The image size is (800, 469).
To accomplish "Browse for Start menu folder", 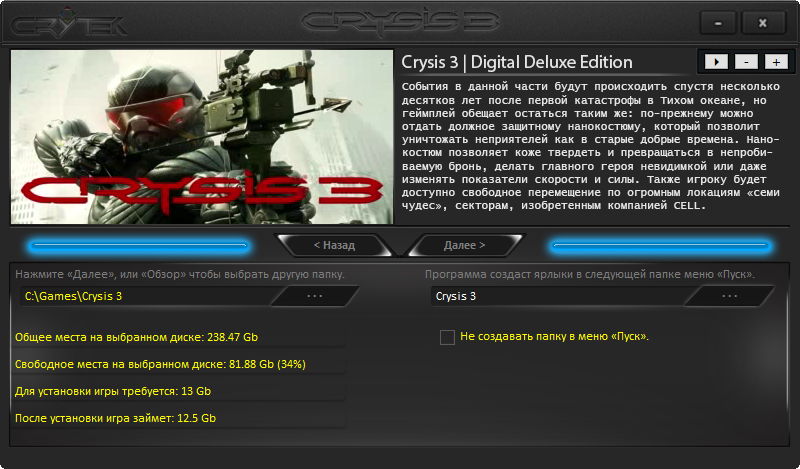I will [730, 296].
